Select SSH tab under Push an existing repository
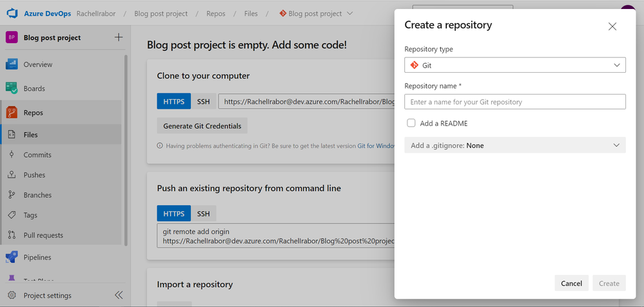The height and width of the screenshot is (307, 644). (x=203, y=214)
